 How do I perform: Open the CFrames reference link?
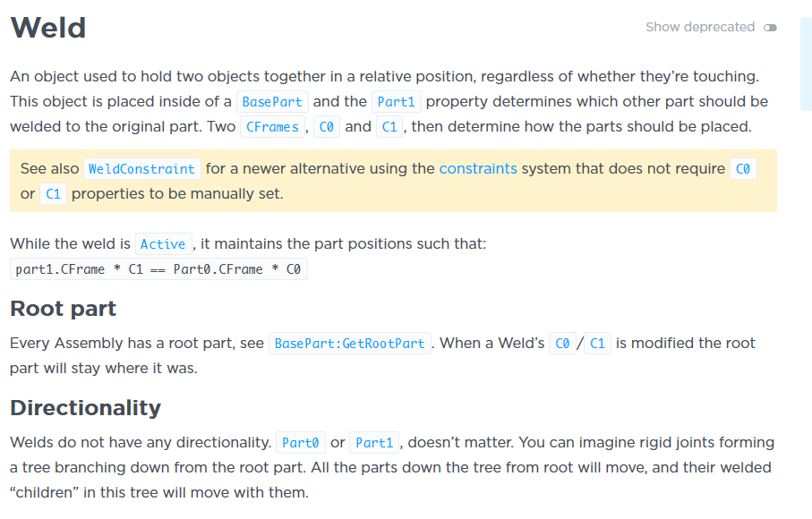(272, 126)
